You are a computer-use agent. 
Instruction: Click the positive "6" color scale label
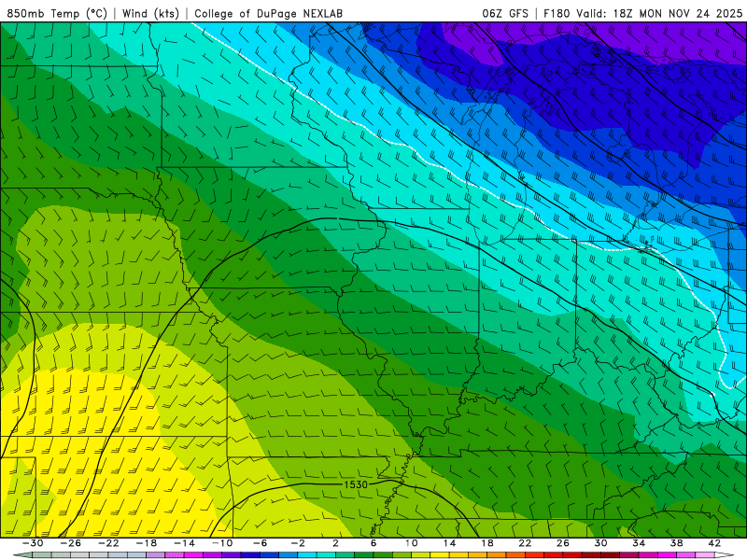pyautogui.click(x=373, y=543)
